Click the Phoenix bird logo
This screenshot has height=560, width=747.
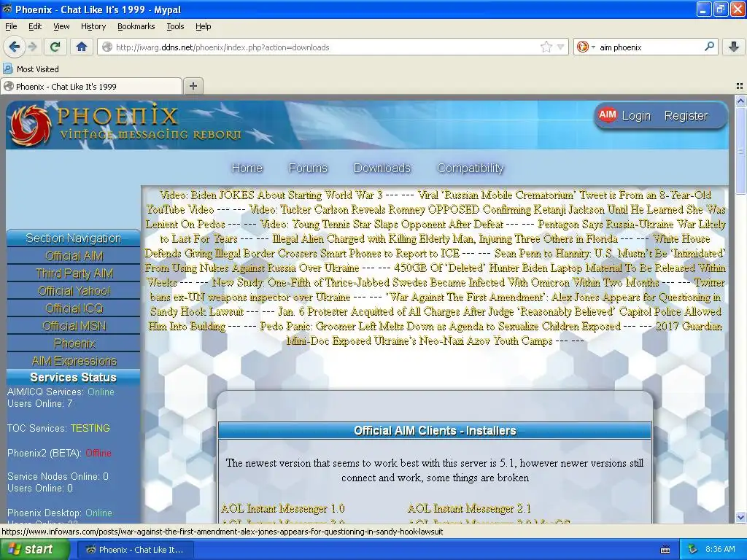click(x=29, y=125)
